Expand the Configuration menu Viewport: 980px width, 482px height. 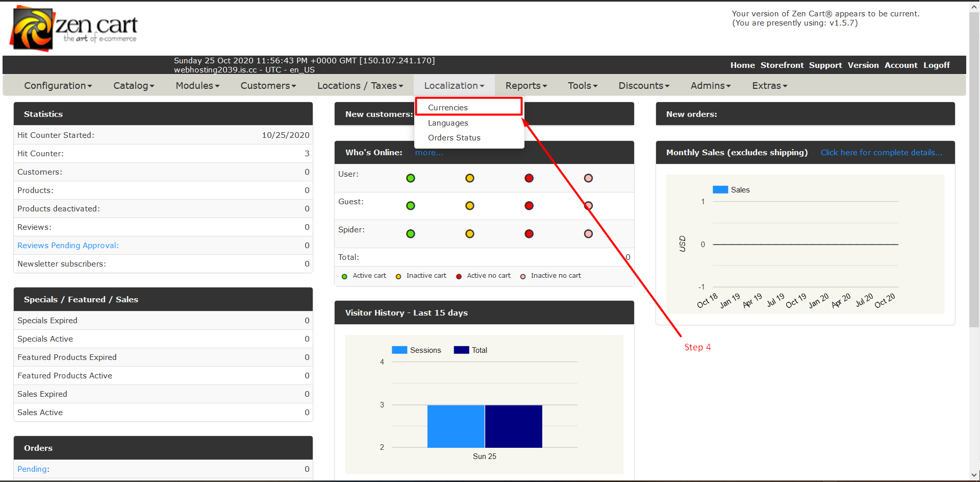coord(58,85)
